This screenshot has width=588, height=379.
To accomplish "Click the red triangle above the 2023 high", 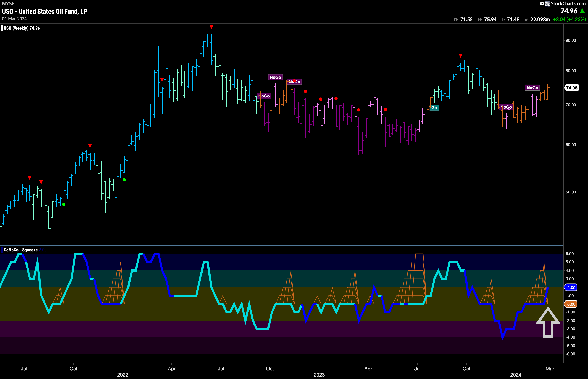I will pos(461,56).
